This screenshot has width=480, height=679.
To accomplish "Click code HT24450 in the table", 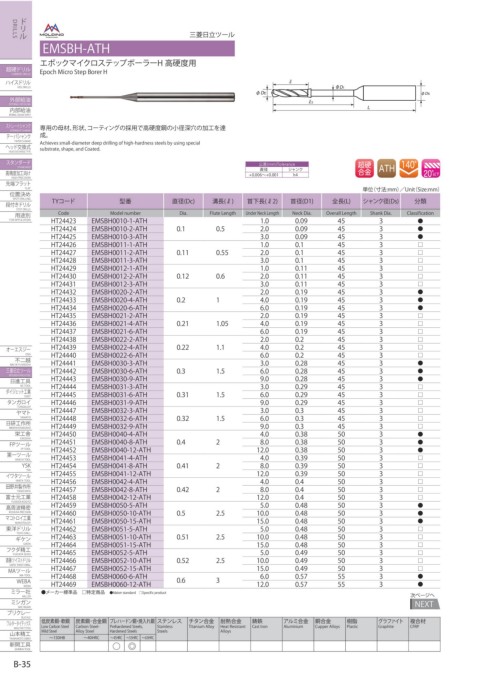I will tap(63, 434).
